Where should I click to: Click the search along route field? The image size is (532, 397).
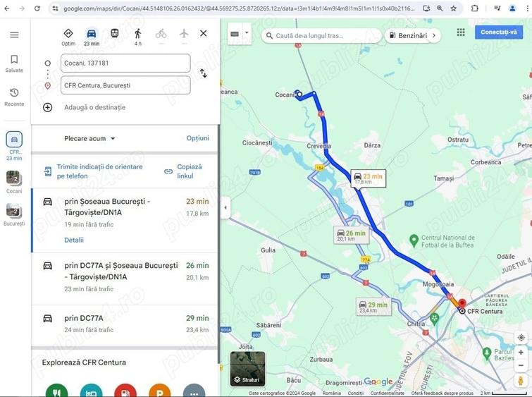321,36
